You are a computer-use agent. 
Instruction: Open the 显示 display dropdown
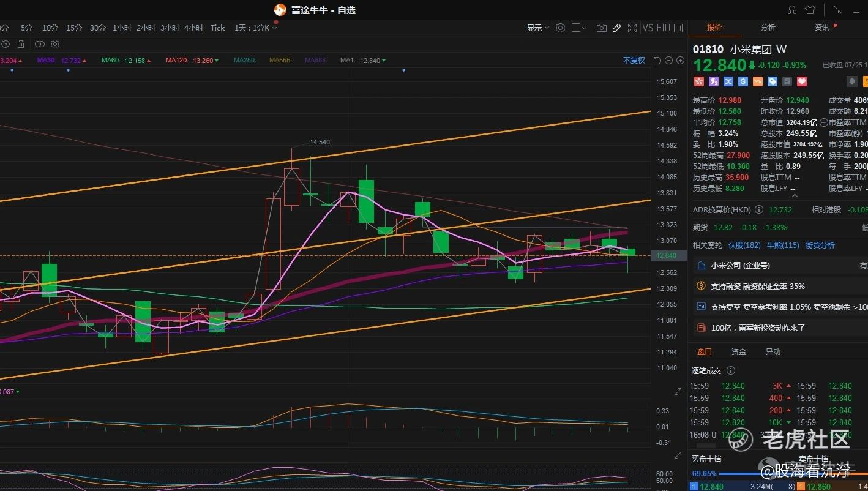pyautogui.click(x=538, y=28)
